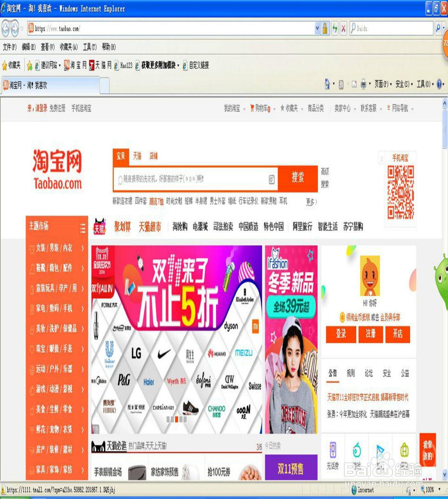The width and height of the screenshot is (448, 499).
Task: Open the 帮助(H) menu
Action: [109, 47]
